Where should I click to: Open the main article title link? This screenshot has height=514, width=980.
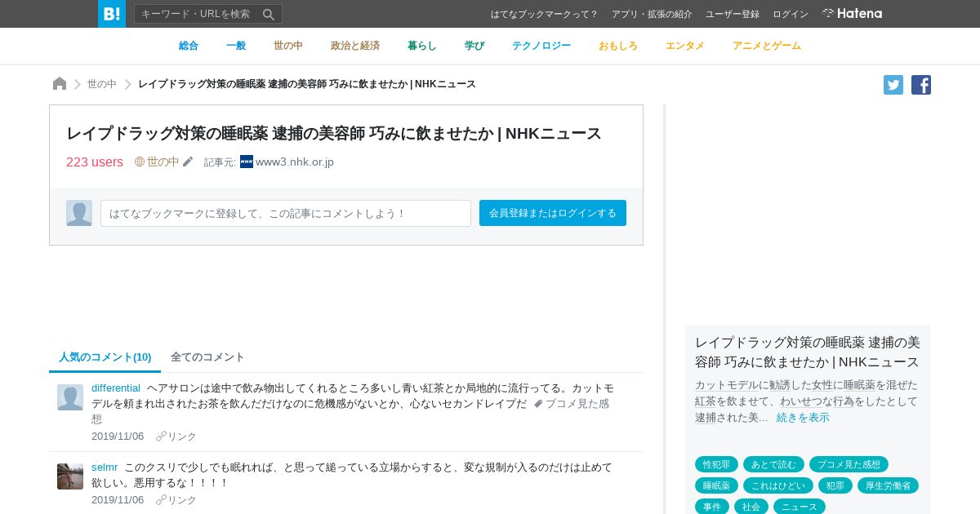coord(334,133)
